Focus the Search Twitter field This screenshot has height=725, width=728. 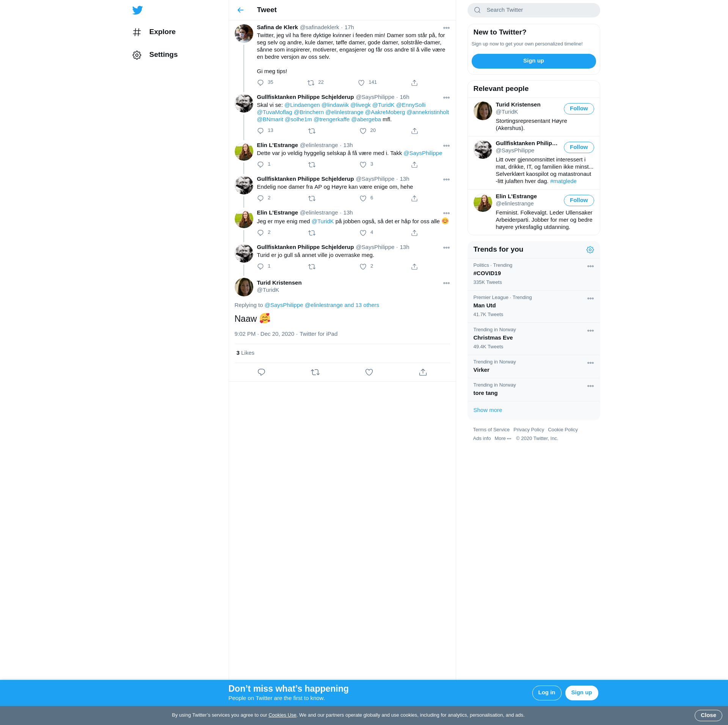click(533, 10)
